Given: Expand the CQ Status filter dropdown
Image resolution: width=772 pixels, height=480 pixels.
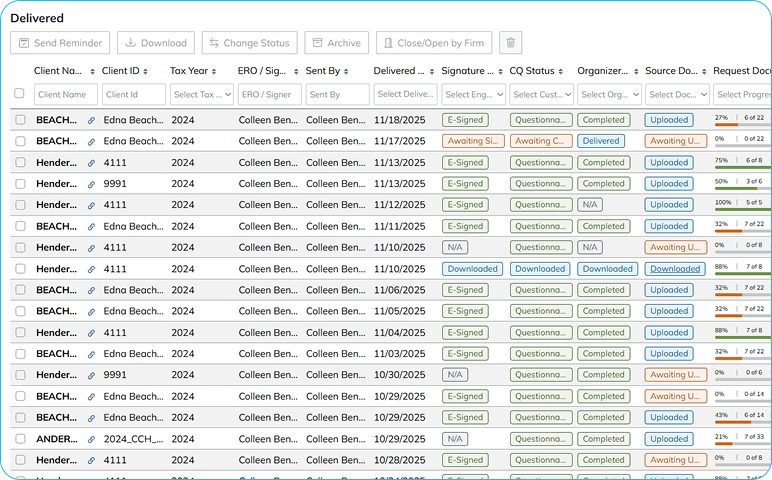Looking at the screenshot, I should pos(541,94).
